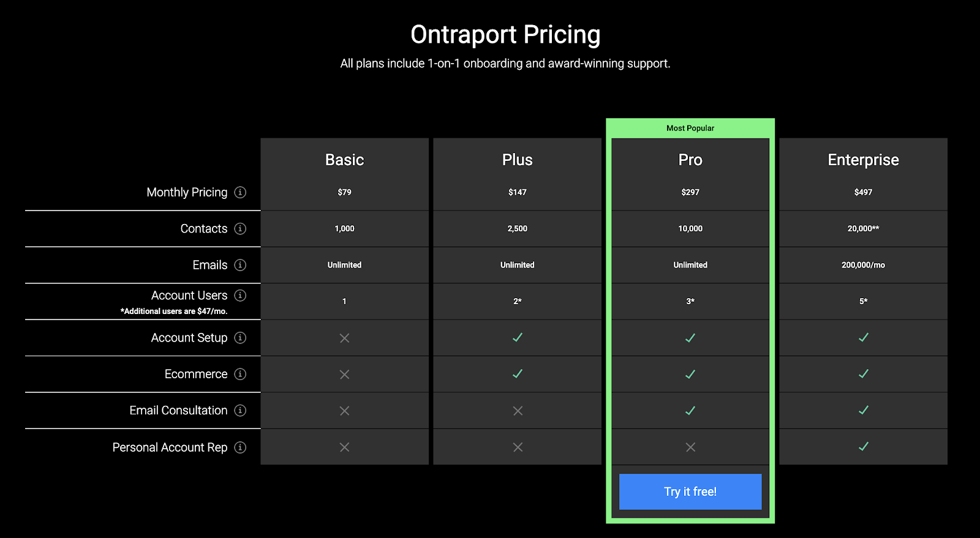Click the Most Popular label
The height and width of the screenshot is (538, 980).
click(690, 128)
